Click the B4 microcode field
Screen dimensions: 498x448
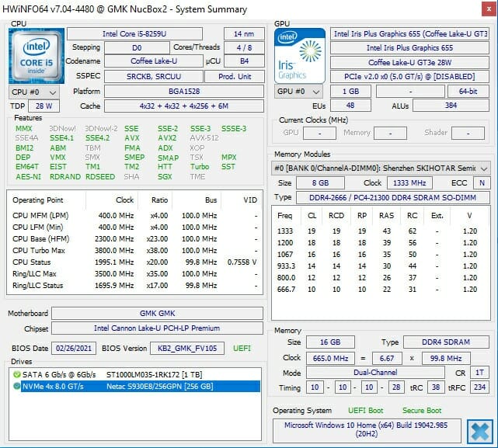coord(244,61)
